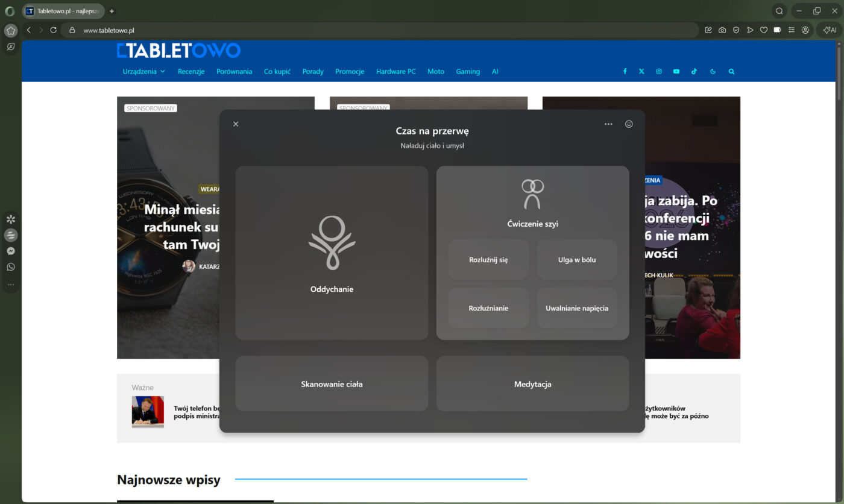This screenshot has width=844, height=504.
Task: Open the Recenzje menu item
Action: pos(191,71)
